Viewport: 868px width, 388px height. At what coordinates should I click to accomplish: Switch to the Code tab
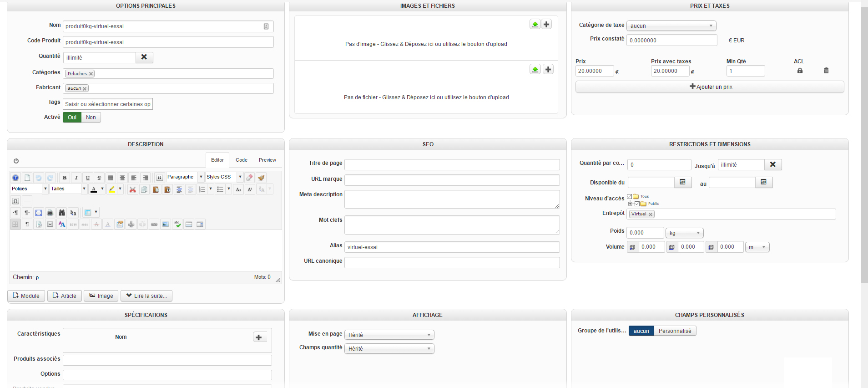point(242,160)
